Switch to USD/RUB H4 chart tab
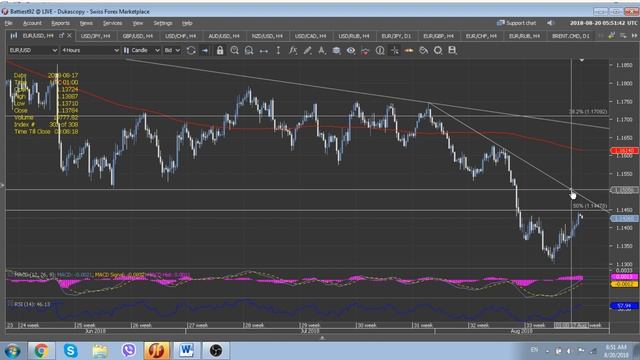This screenshot has width=640, height=360. tap(354, 36)
